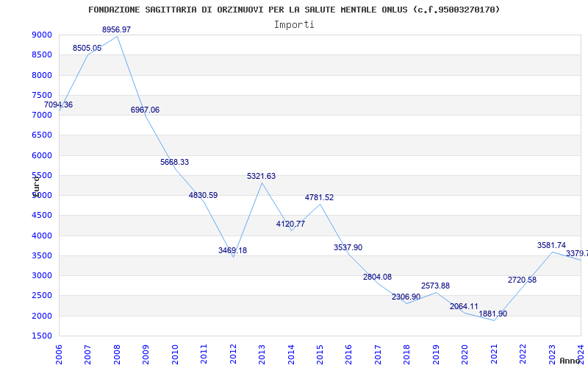
Task: Click the 4830.59 data label
Action: (x=204, y=195)
